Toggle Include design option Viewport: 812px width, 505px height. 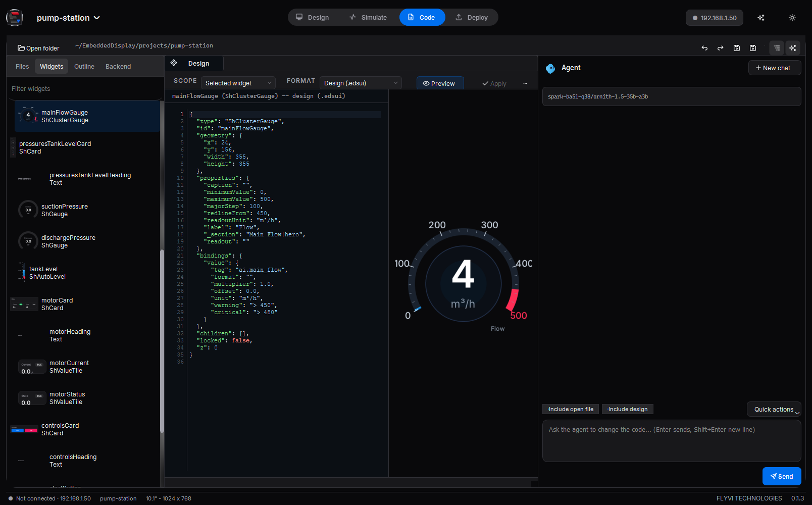(628, 409)
